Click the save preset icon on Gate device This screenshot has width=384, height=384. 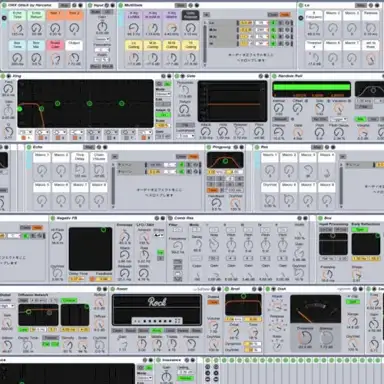pos(266,76)
